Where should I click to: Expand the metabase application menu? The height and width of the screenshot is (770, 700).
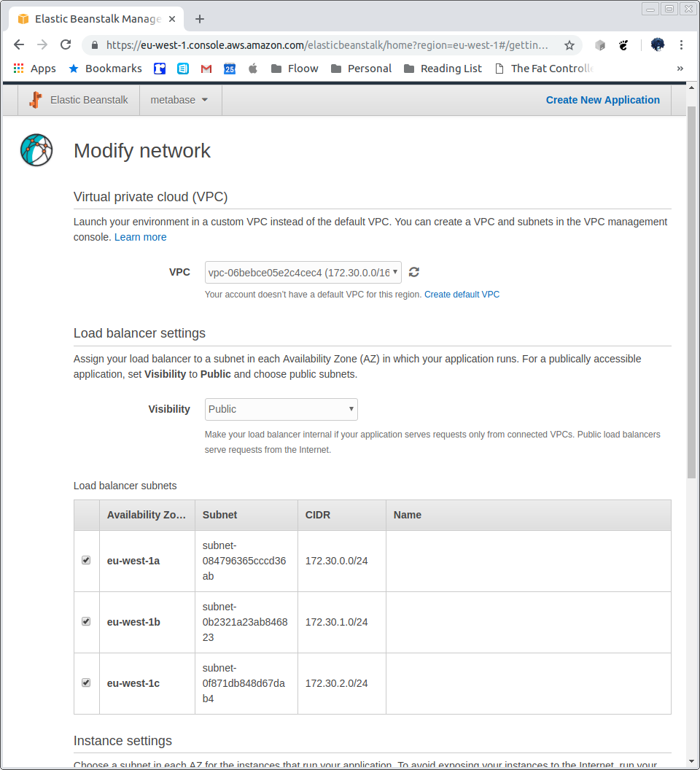click(x=179, y=100)
